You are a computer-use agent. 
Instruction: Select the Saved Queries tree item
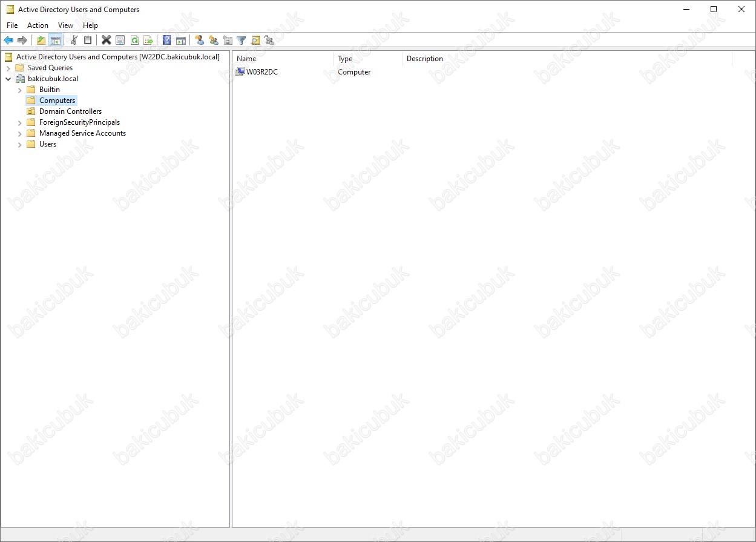(x=50, y=68)
